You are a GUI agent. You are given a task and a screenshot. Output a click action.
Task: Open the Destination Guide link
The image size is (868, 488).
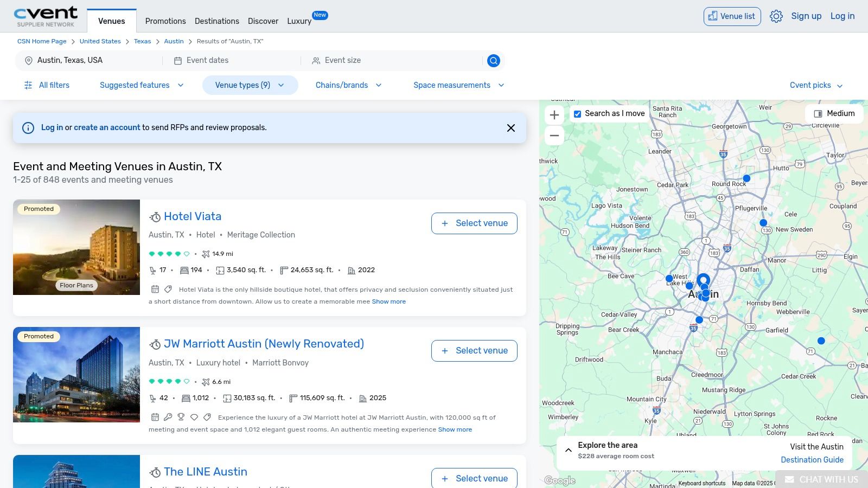[x=812, y=460]
